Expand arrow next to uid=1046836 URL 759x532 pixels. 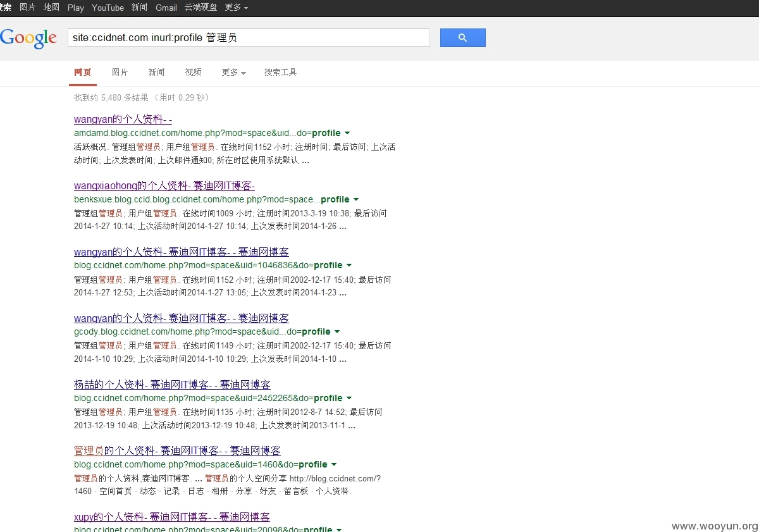[349, 266]
